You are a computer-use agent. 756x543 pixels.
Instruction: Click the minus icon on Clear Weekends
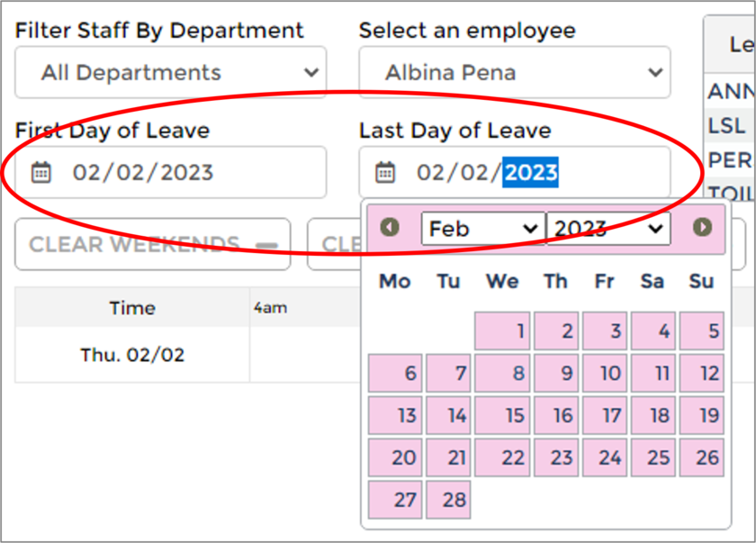pos(268,243)
